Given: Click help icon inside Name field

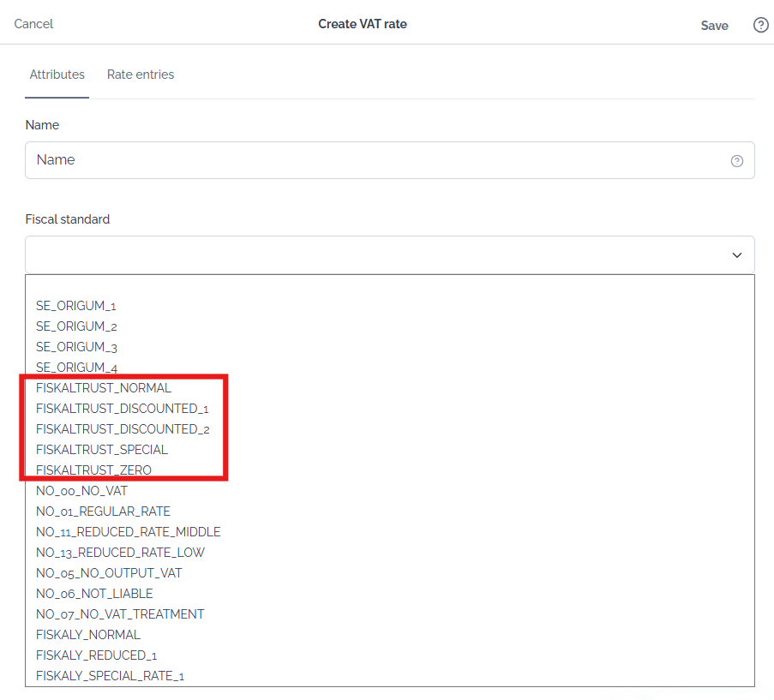Looking at the screenshot, I should point(736,161).
